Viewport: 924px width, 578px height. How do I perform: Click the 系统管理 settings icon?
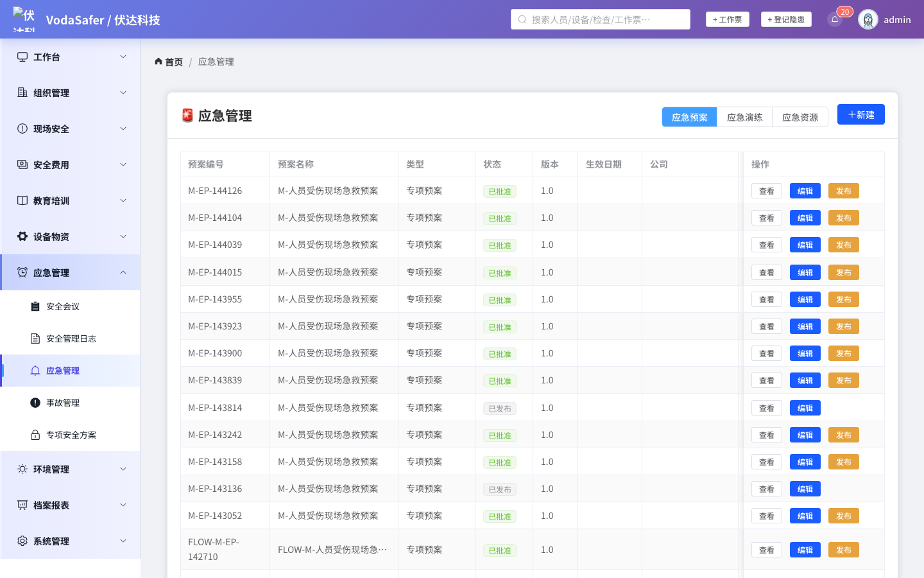click(x=22, y=541)
